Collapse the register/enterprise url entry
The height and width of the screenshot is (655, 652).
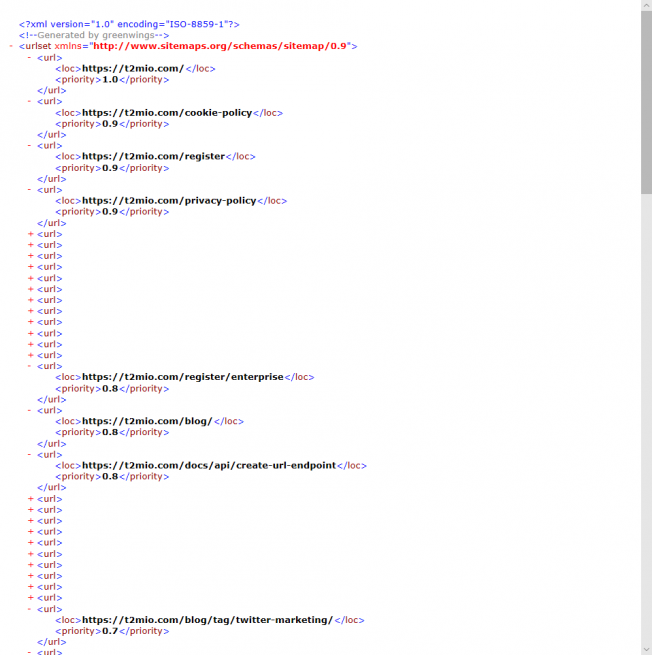click(x=29, y=366)
